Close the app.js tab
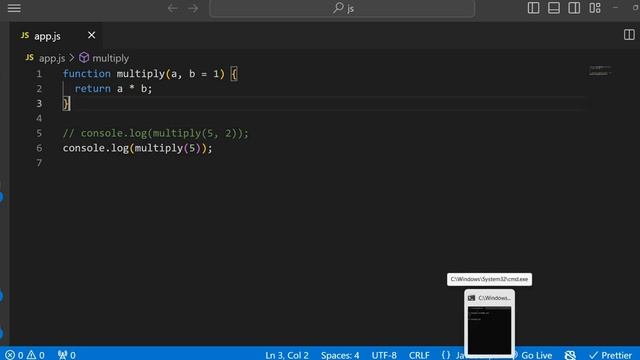 click(91, 36)
